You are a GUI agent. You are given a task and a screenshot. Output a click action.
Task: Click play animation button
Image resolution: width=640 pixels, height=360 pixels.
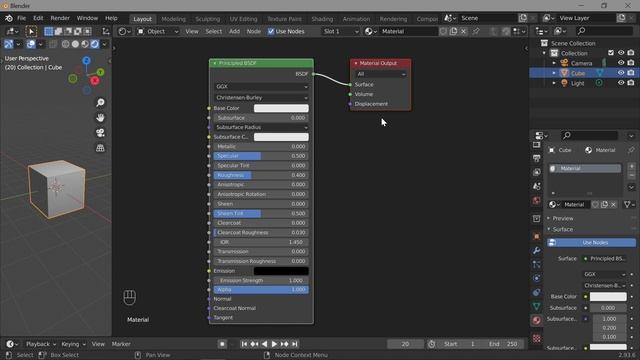pyautogui.click(x=274, y=344)
